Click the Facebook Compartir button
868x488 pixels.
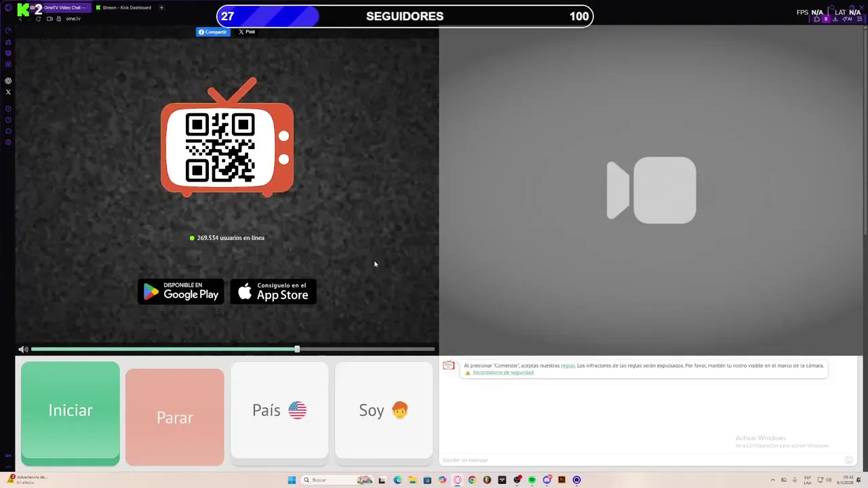213,32
